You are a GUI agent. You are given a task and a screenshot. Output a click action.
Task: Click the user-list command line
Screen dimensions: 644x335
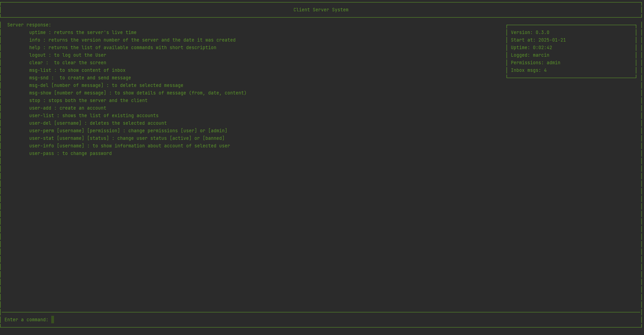(94, 116)
